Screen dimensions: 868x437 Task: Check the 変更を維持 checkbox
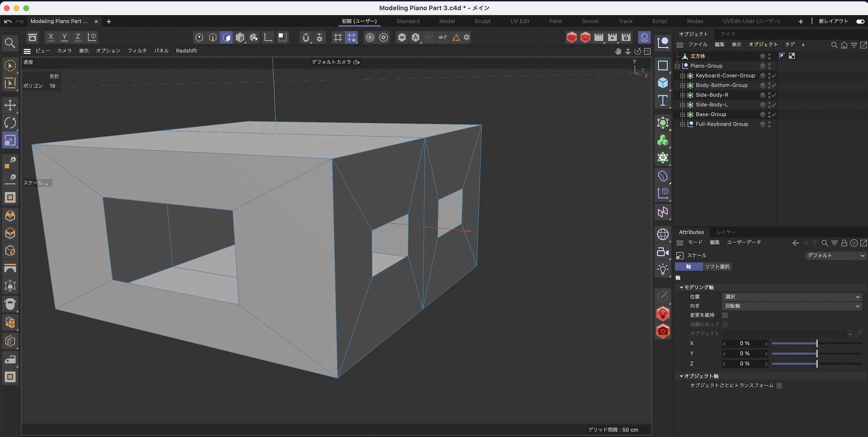(x=725, y=315)
